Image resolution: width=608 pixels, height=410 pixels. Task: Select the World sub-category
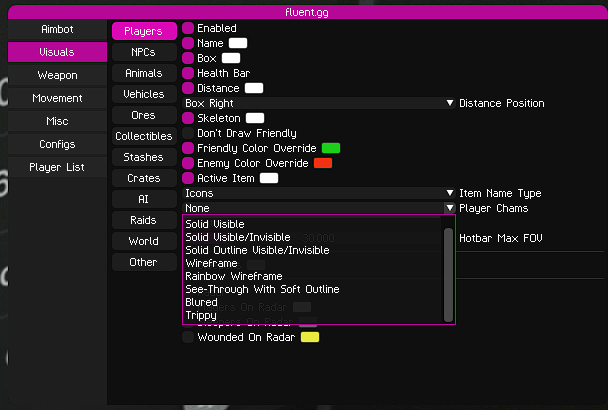point(143,241)
